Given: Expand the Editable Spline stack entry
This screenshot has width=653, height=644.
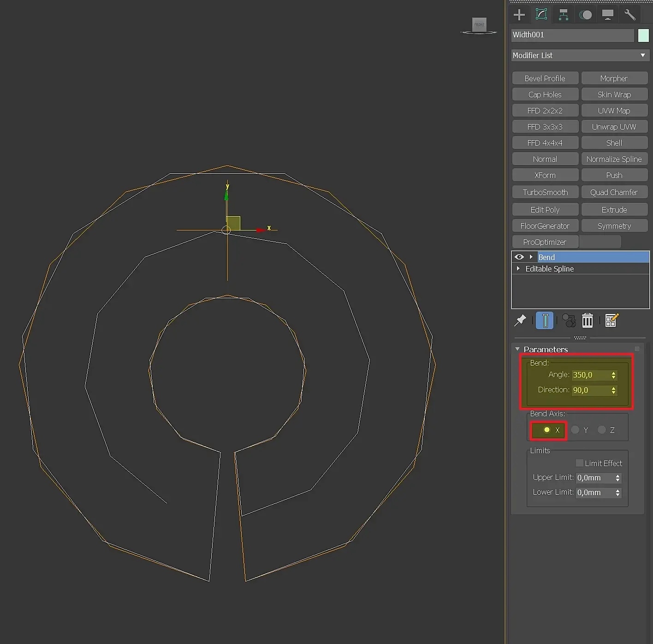Looking at the screenshot, I should (518, 268).
